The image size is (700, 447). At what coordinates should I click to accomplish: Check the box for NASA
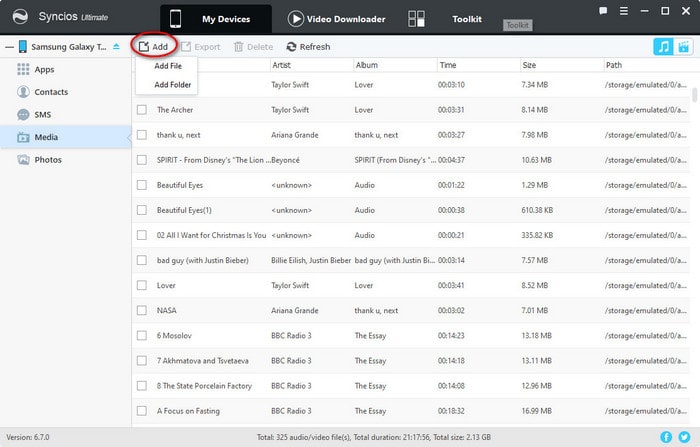pos(142,310)
